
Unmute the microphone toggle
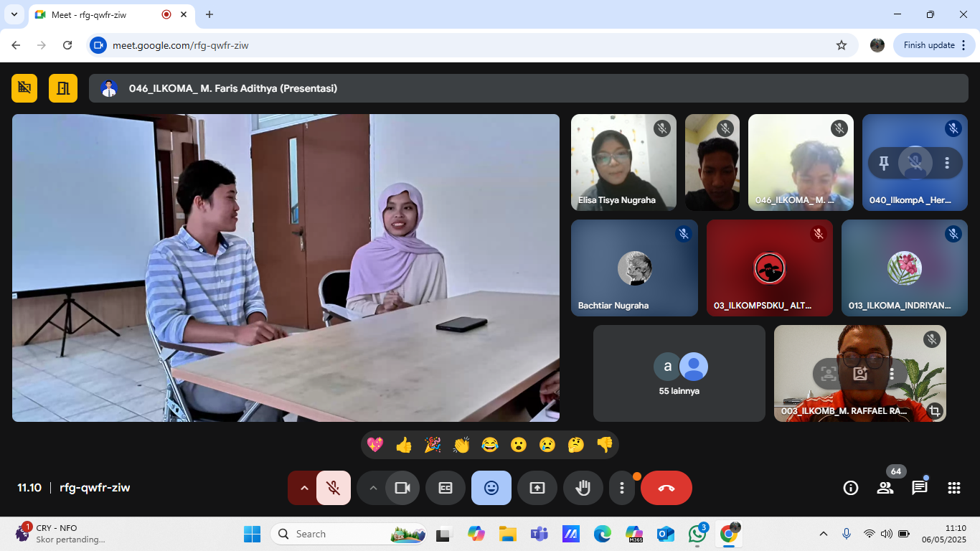[334, 488]
